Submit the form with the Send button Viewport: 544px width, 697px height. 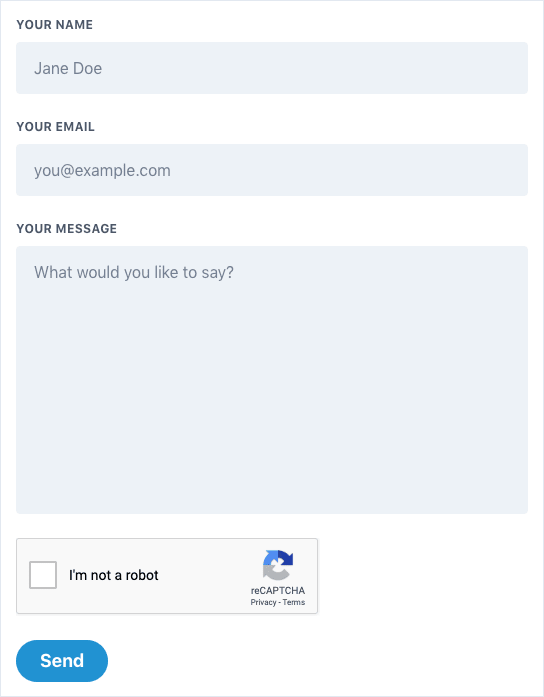click(62, 661)
